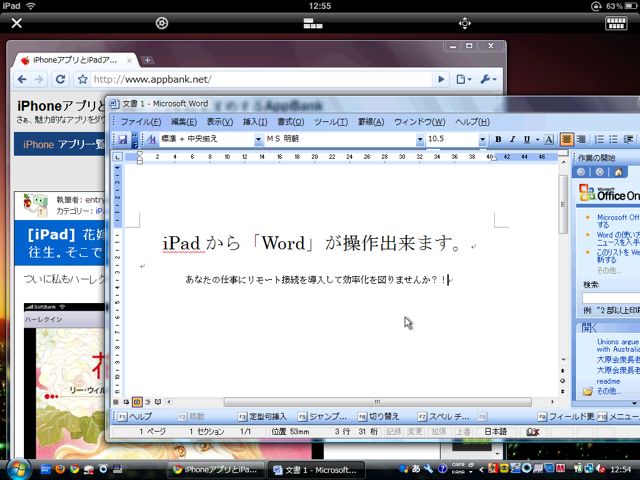Open the 表示(V) menu in Word
The width and height of the screenshot is (640, 480).
220,122
